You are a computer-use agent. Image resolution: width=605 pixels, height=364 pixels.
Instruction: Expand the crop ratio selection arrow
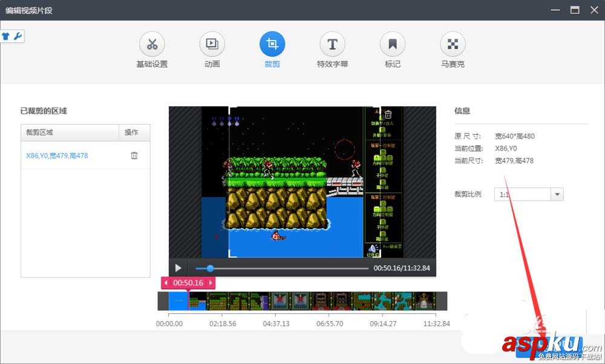557,194
